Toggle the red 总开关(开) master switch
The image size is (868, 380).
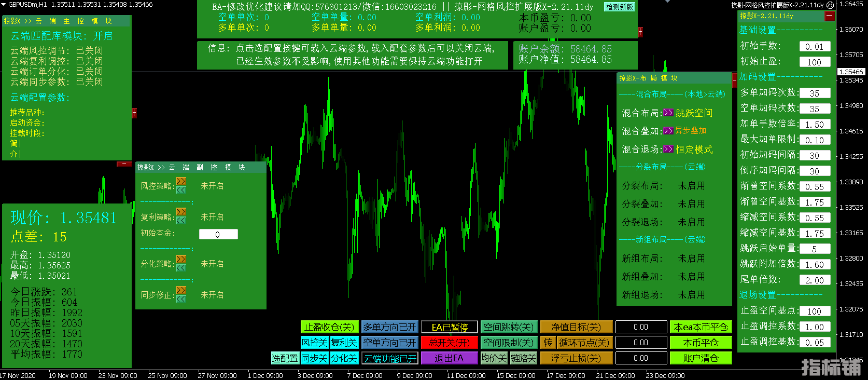point(449,343)
